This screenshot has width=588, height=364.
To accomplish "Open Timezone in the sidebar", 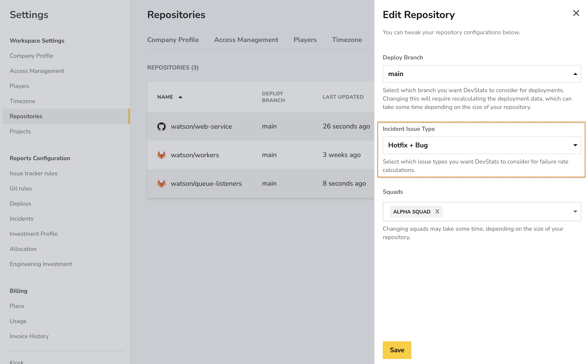I will [22, 101].
